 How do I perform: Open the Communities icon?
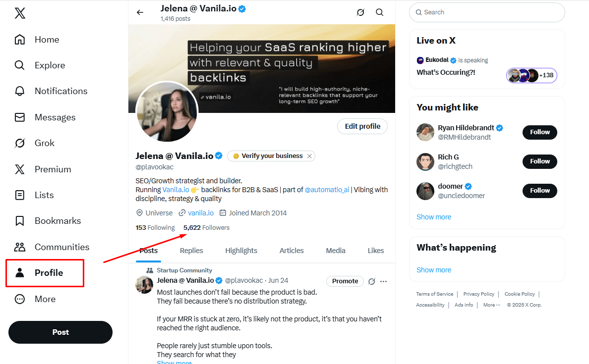(20, 247)
